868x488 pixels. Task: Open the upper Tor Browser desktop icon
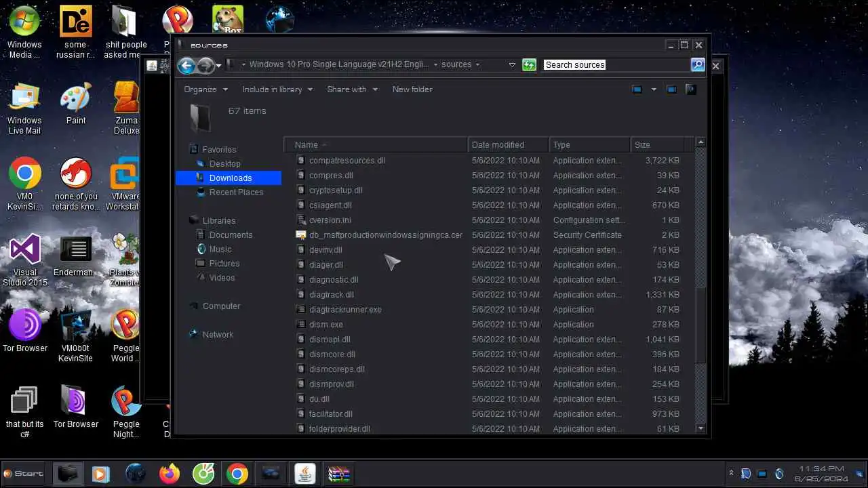[x=25, y=331]
